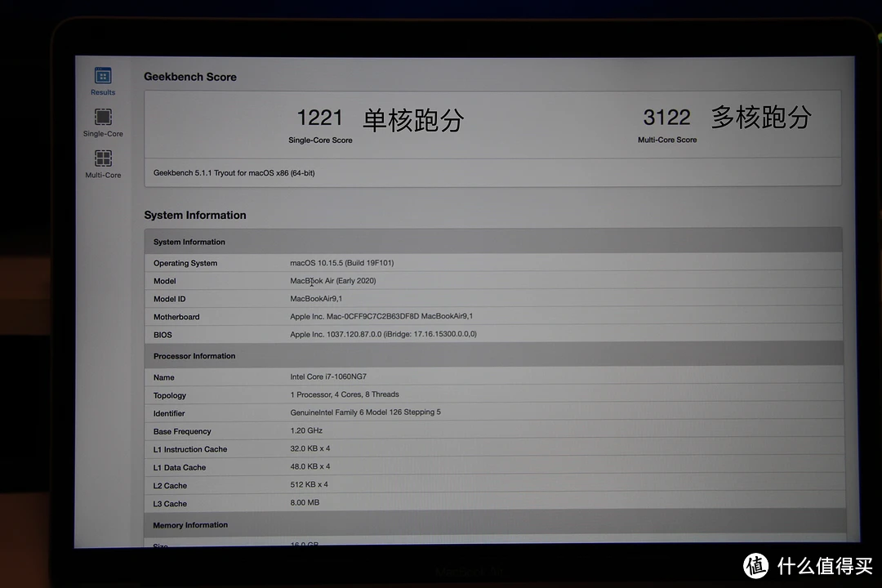882x588 pixels.
Task: Click 'Geekbench 5.1.1 Tryout for macOS x86' text
Action: click(234, 173)
